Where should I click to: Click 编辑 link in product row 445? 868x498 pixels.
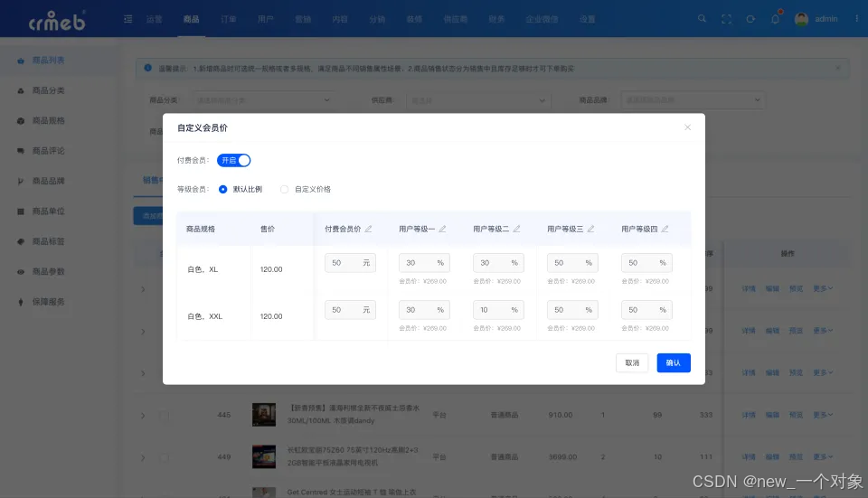(x=772, y=415)
